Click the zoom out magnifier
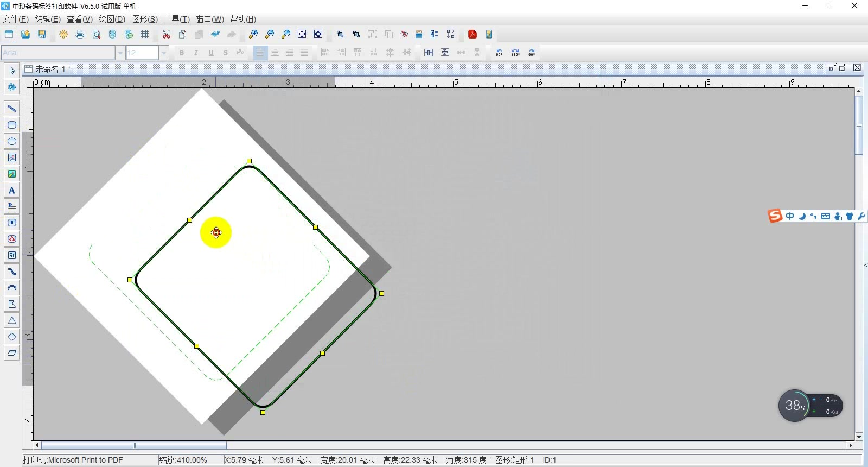868x467 pixels. point(270,34)
